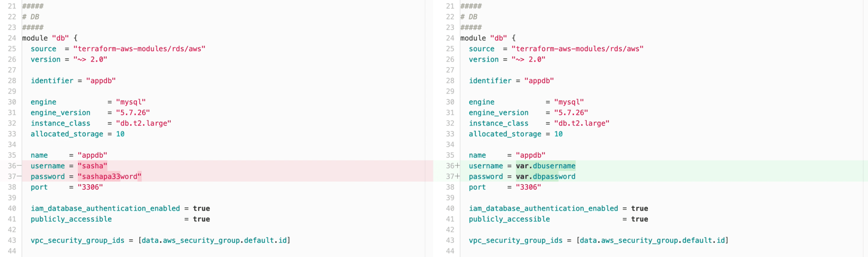Click the added var.dbpassword value
The width and height of the screenshot is (868, 257).
[x=545, y=176]
